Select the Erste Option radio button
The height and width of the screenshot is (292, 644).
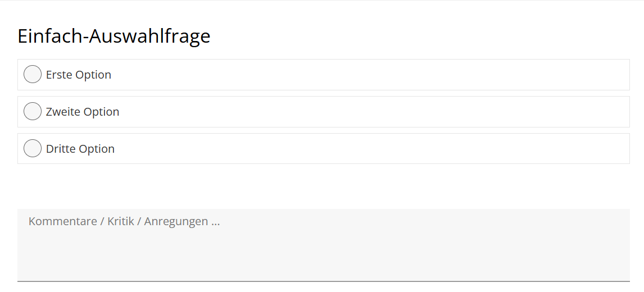pyautogui.click(x=33, y=74)
